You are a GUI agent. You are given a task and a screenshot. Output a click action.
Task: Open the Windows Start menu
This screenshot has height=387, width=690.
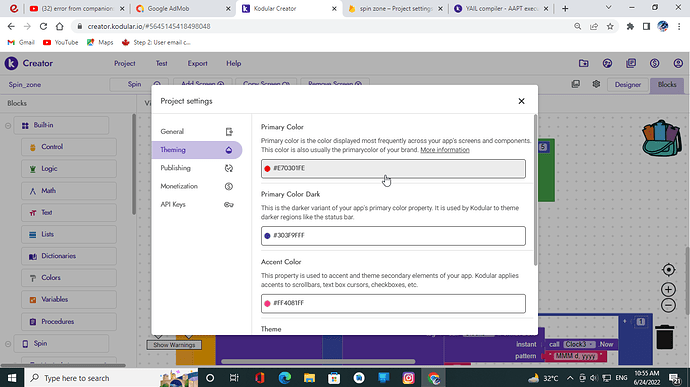[x=12, y=378]
